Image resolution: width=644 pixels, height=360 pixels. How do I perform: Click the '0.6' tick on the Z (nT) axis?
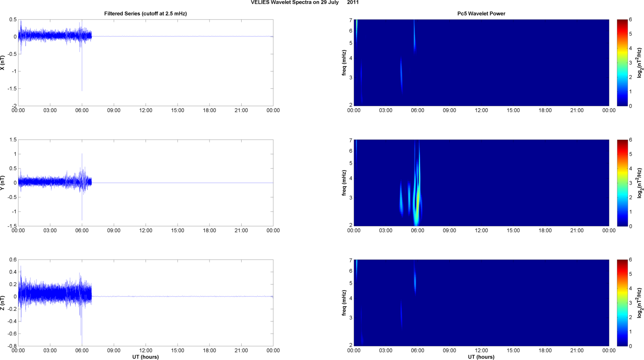(13, 260)
